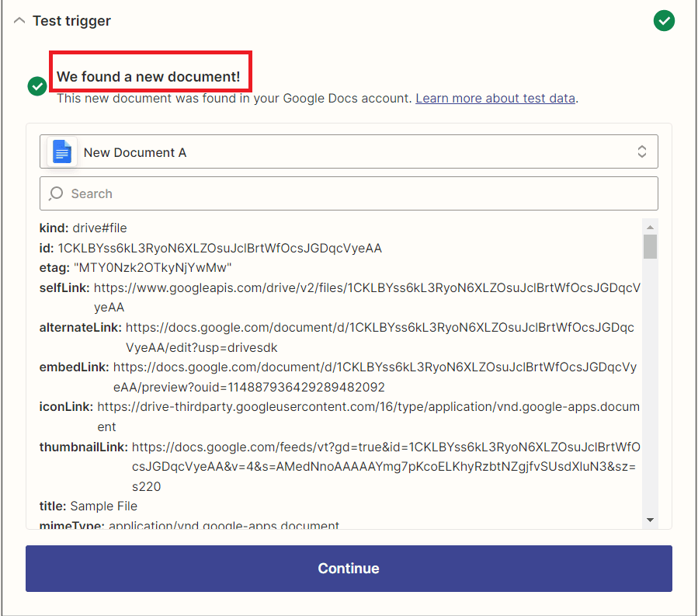Open the New Document A dropdown
698x616 pixels.
(x=348, y=152)
